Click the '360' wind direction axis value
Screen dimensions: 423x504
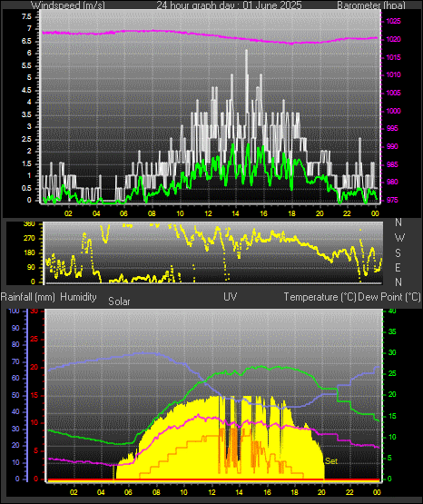point(29,224)
